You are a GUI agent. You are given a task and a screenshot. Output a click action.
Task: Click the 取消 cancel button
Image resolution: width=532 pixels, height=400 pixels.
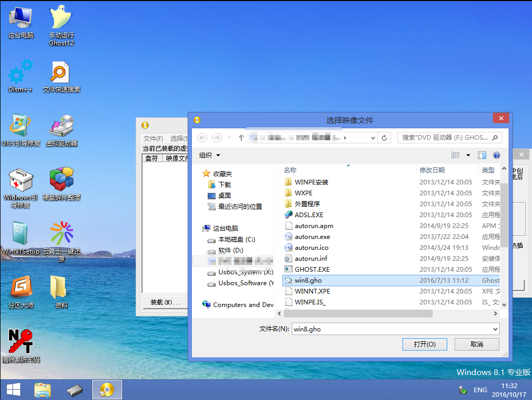click(476, 344)
